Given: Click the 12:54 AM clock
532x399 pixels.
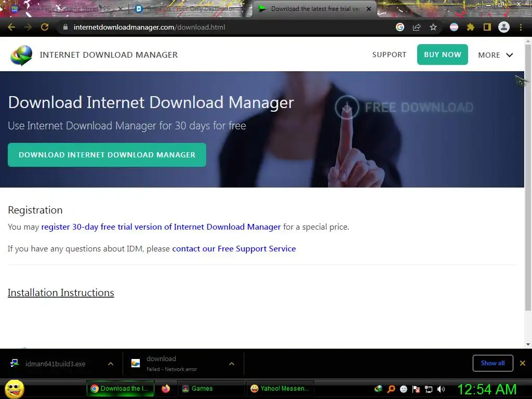Looking at the screenshot, I should (487, 389).
